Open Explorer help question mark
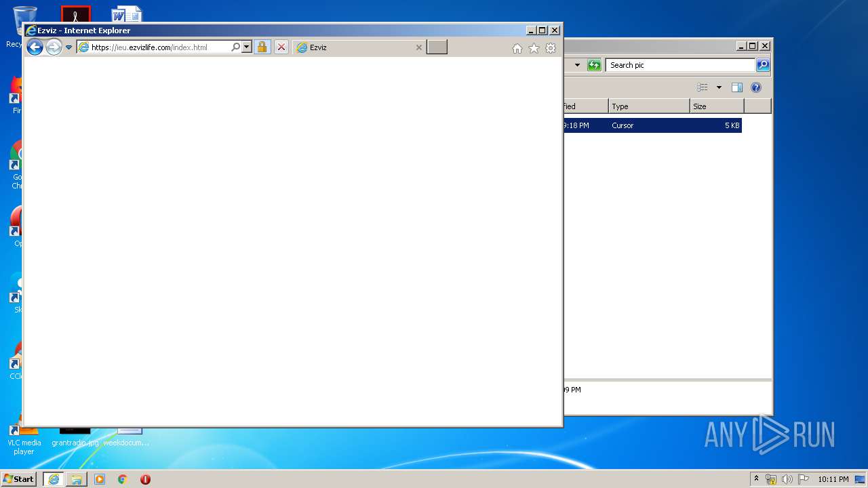Screen dimensions: 868x488 coord(756,87)
